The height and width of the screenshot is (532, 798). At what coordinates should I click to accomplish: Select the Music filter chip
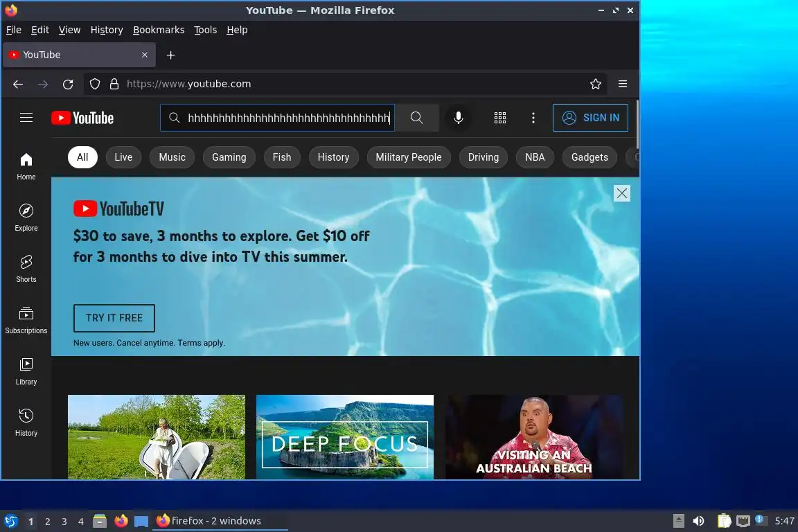point(172,157)
